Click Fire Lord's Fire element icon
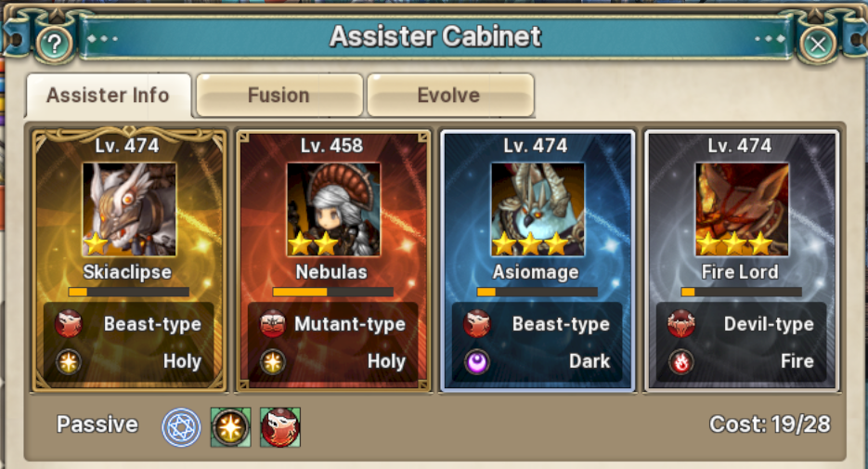The image size is (868, 469). 681,362
